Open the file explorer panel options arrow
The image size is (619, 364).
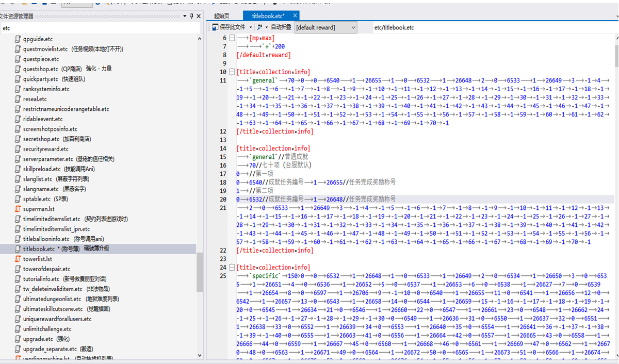pyautogui.click(x=185, y=16)
